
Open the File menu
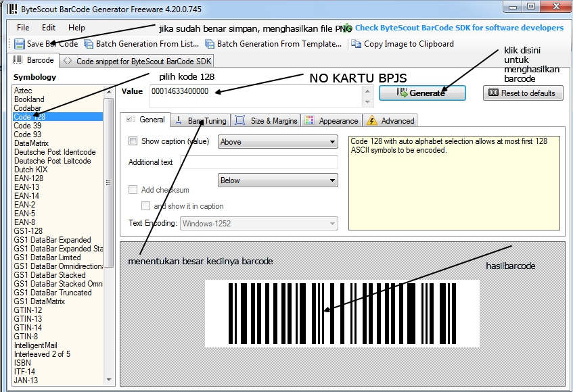click(x=22, y=28)
